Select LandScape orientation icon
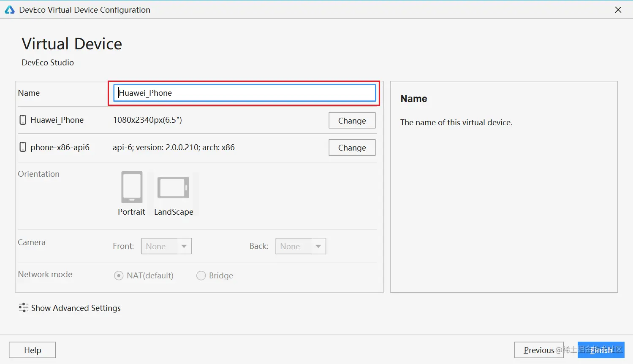Screen dimensions: 633x364 click(x=173, y=188)
